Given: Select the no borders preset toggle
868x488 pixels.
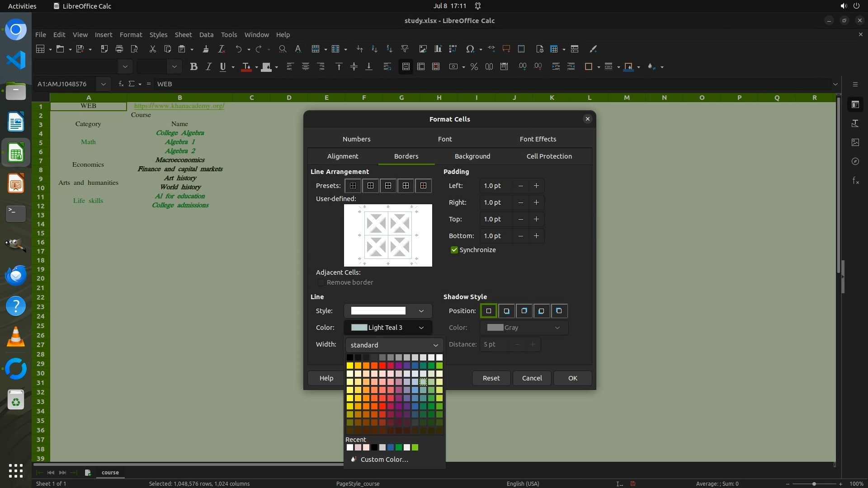Looking at the screenshot, I should (353, 186).
